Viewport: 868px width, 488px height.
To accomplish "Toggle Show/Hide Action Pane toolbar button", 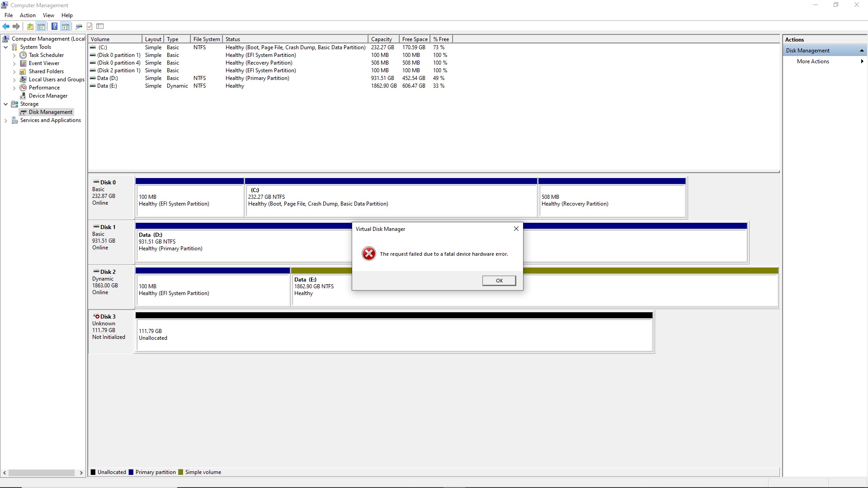I will 65,26.
